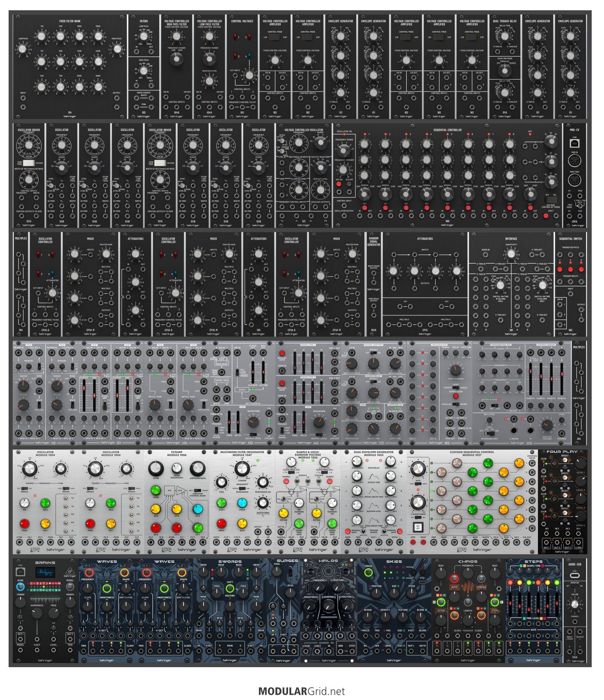Click the White noise jack on module 150
The width and height of the screenshot is (604, 700).
[216, 398]
